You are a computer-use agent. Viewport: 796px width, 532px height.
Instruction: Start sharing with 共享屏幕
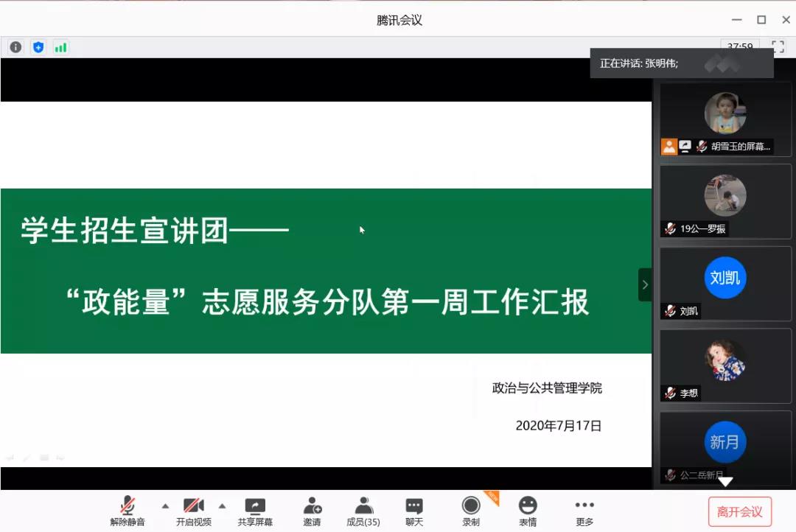pyautogui.click(x=255, y=511)
